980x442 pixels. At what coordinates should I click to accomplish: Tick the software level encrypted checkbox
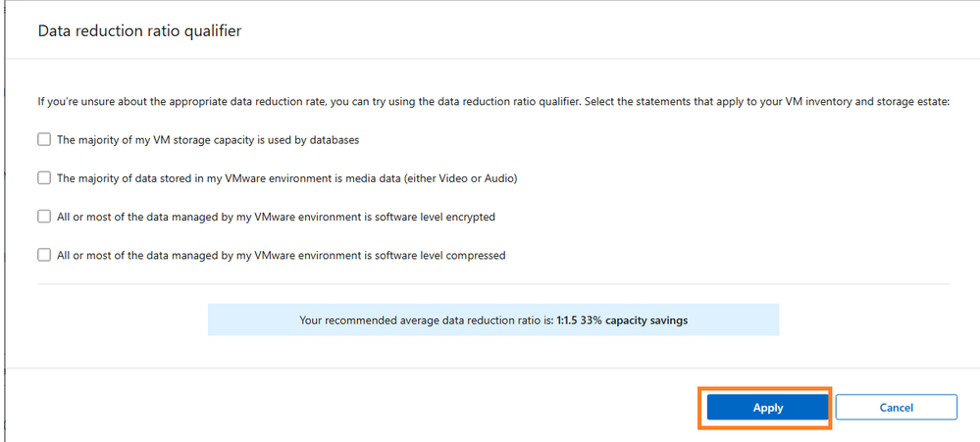click(x=44, y=216)
